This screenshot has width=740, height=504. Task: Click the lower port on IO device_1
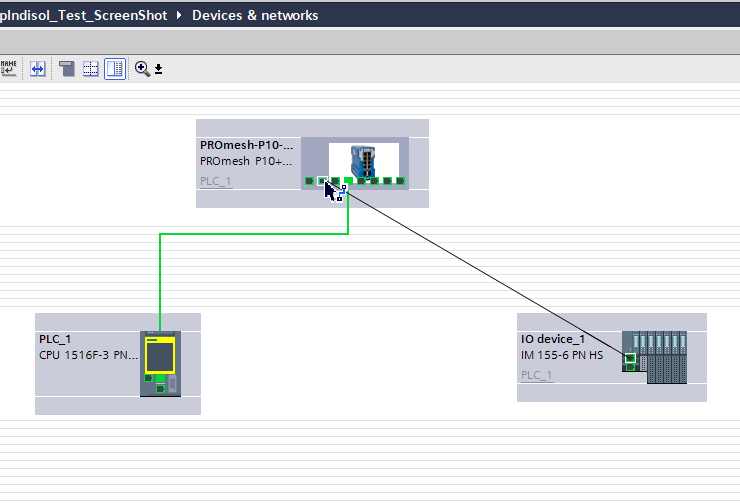[x=630, y=367]
